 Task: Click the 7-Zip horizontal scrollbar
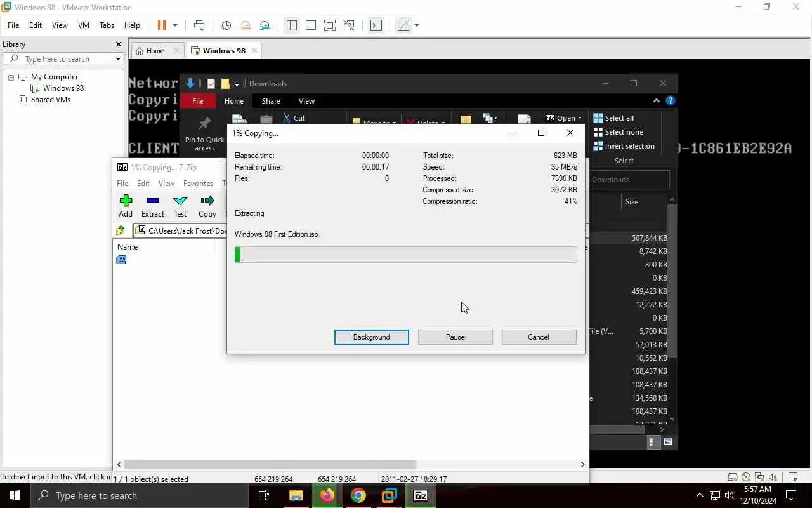pyautogui.click(x=270, y=464)
